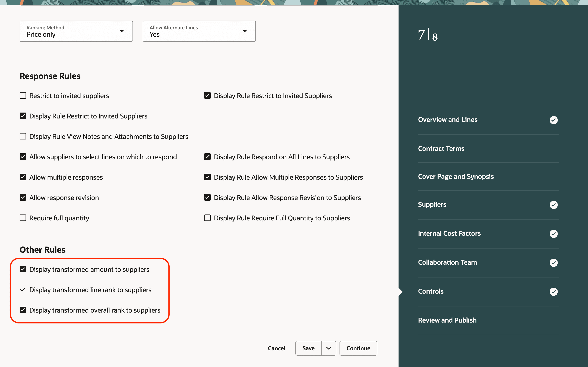Go to the Cover Page and Synopsis step
The height and width of the screenshot is (367, 588).
(455, 176)
